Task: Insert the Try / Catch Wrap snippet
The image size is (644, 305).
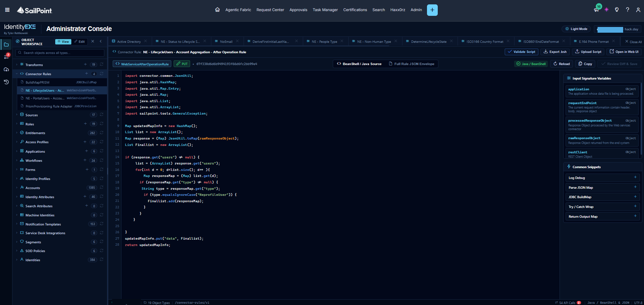Action: 602,207
